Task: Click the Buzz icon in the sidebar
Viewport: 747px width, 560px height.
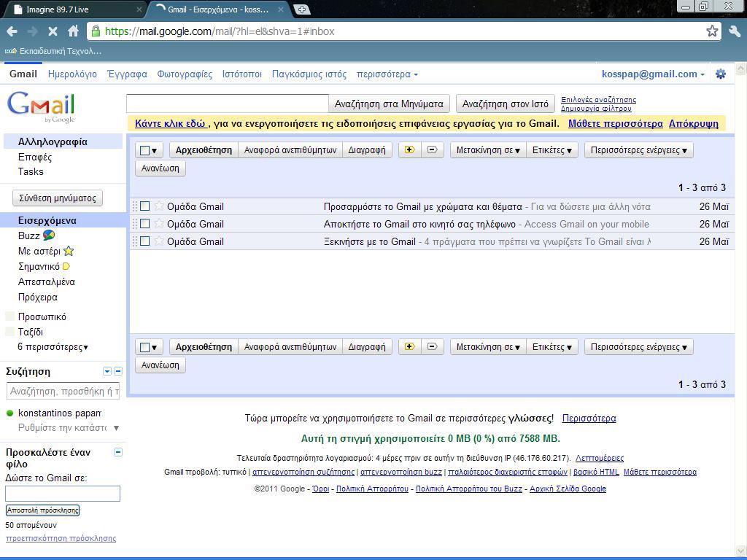Action: click(49, 236)
